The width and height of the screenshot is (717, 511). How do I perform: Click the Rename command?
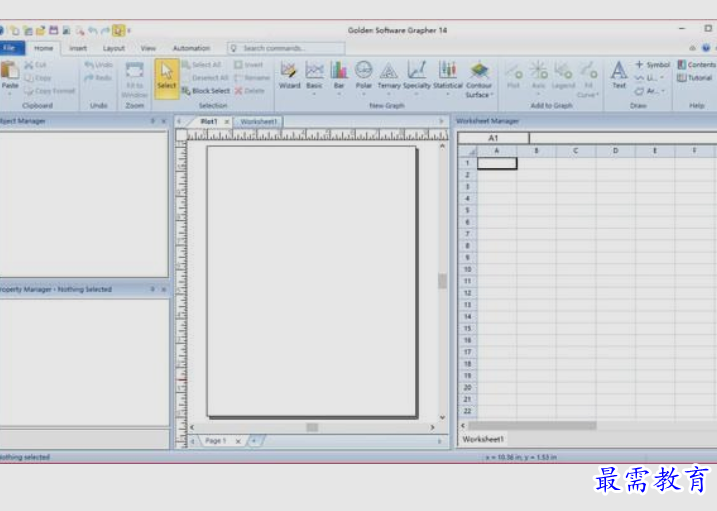pos(252,78)
